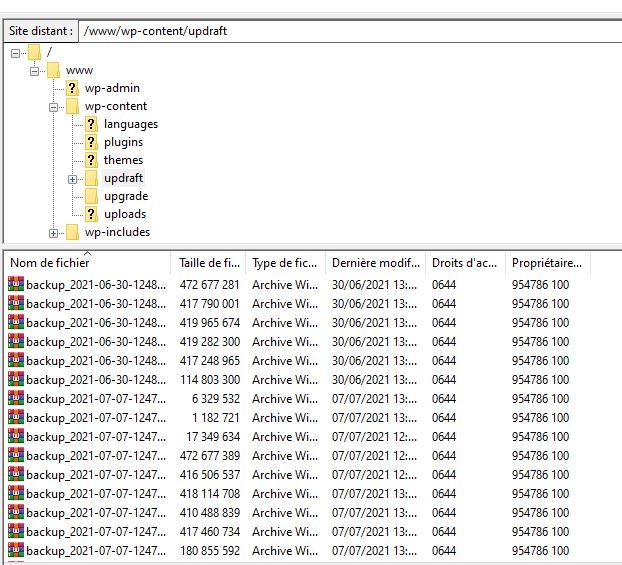The height and width of the screenshot is (565, 622).
Task: Select the languages folder icon in tree
Action: tap(91, 124)
